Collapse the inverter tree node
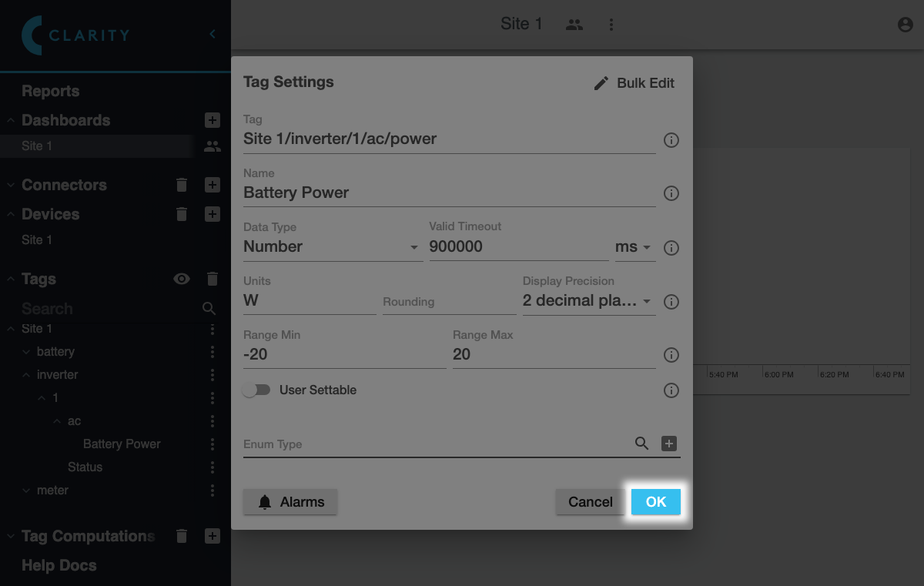Screen dimensions: 924x586 click(x=26, y=375)
